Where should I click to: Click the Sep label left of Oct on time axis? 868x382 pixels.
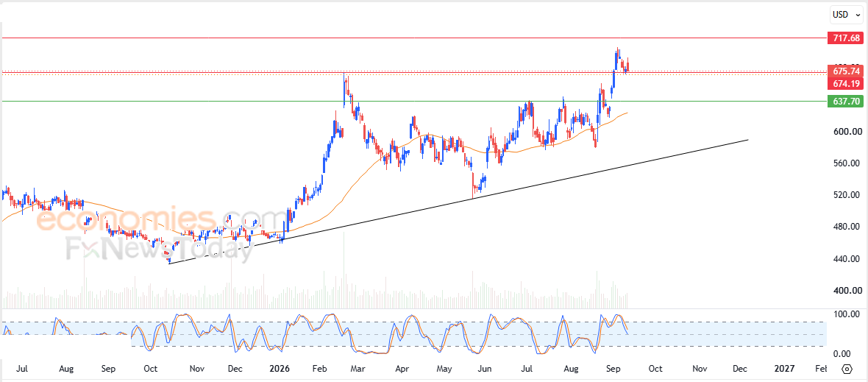109,369
